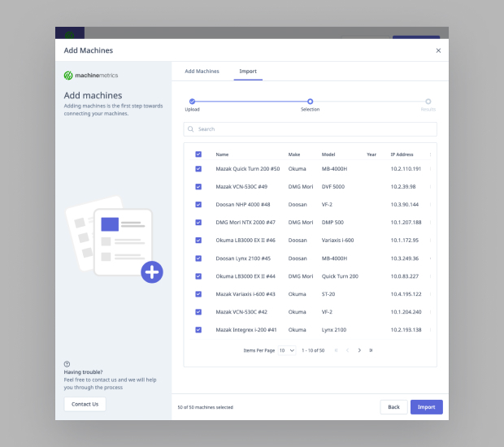Viewport: 504px width, 447px height.
Task: Close the Add Machines dialog
Action: pos(438,50)
